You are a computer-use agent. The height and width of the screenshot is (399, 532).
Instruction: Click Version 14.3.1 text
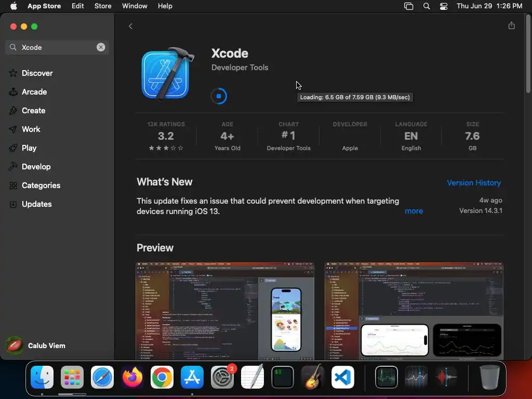point(481,211)
